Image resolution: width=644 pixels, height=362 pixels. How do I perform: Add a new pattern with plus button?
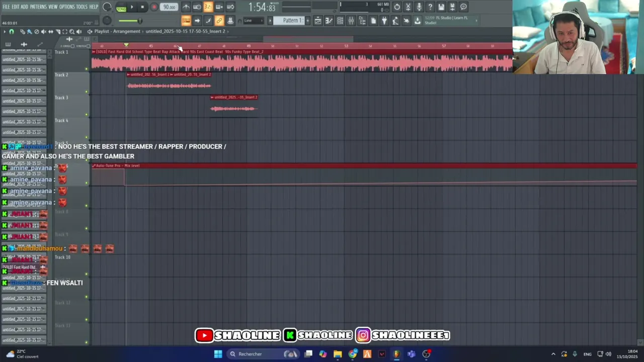coord(307,21)
